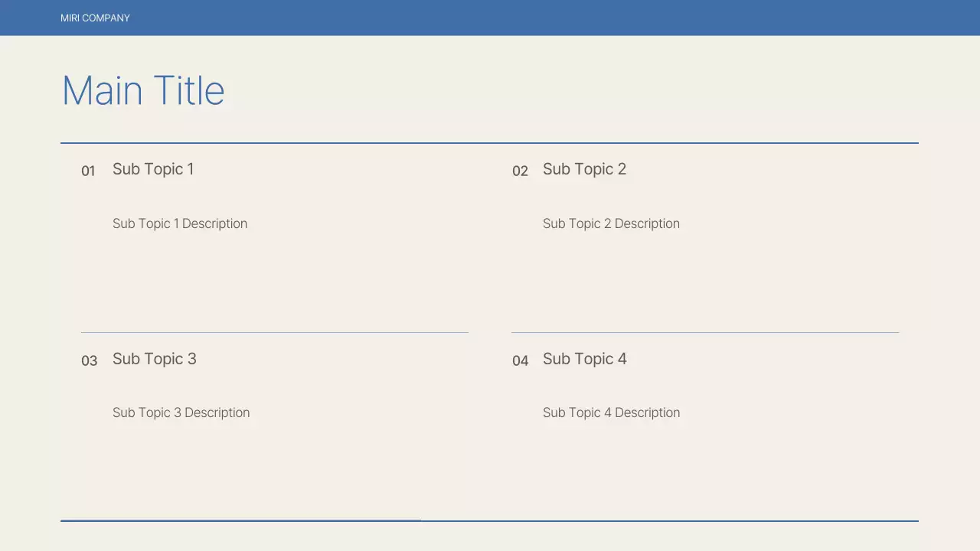This screenshot has height=551, width=980.
Task: Click the MIRI COMPANY header text
Action: pos(95,18)
